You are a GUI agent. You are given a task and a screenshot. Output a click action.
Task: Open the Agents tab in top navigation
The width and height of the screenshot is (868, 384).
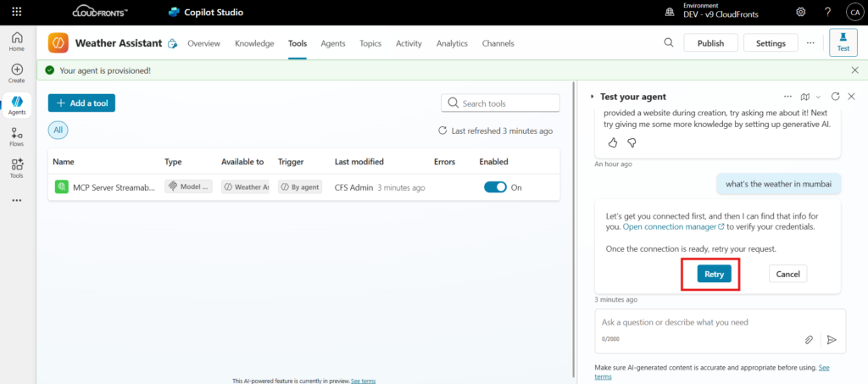(333, 43)
